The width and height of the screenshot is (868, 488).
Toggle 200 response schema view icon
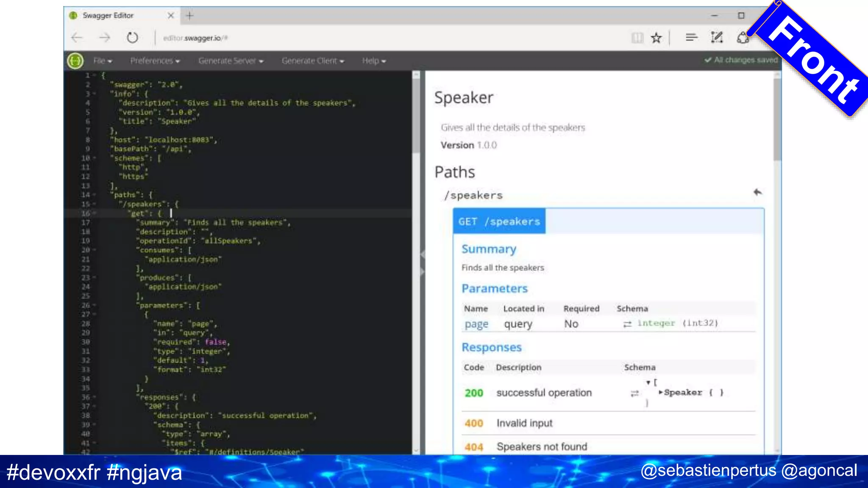pos(634,394)
